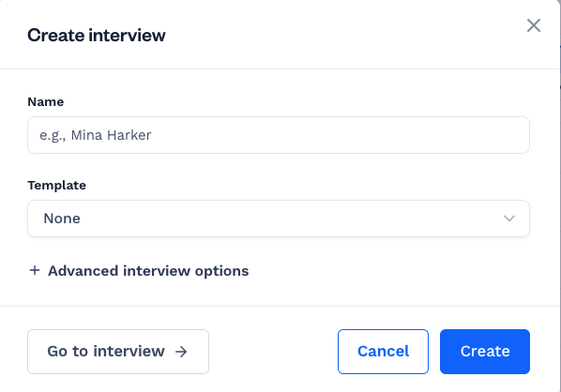561x392 pixels.
Task: Open the Template dropdown showing None
Action: [x=279, y=219]
